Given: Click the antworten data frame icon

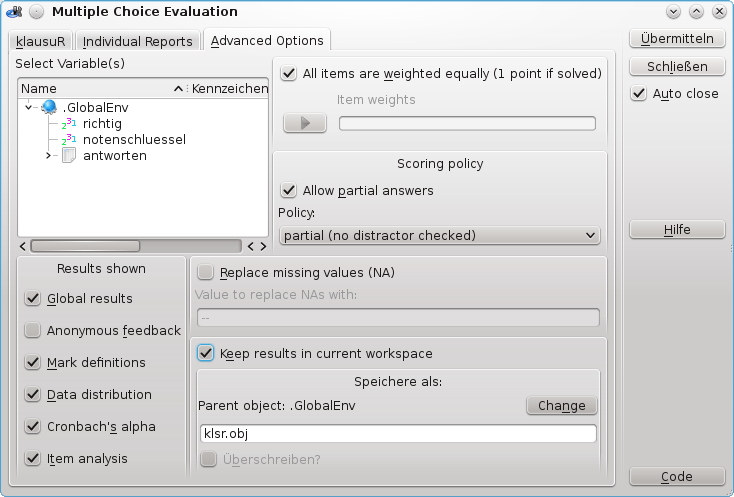Looking at the screenshot, I should [69, 155].
